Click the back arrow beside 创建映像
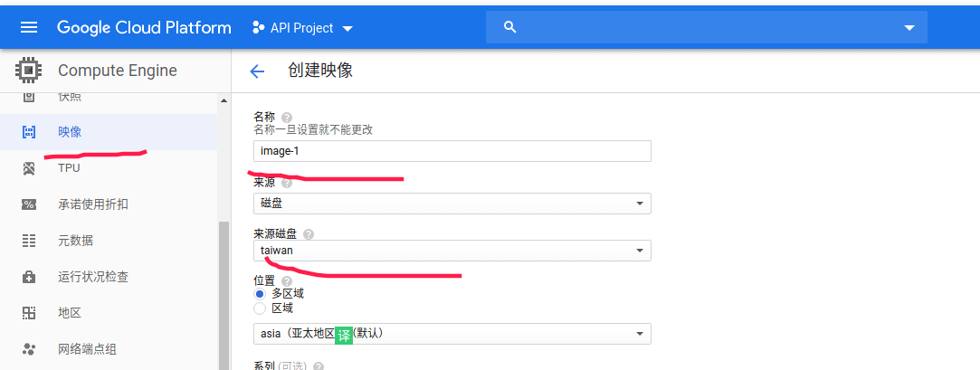The image size is (980, 370). pyautogui.click(x=257, y=71)
